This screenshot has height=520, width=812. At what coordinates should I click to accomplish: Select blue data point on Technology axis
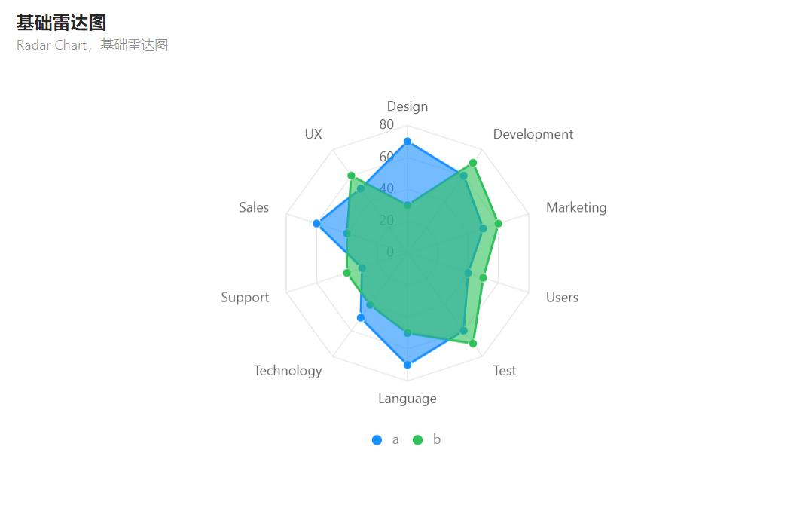tap(361, 318)
